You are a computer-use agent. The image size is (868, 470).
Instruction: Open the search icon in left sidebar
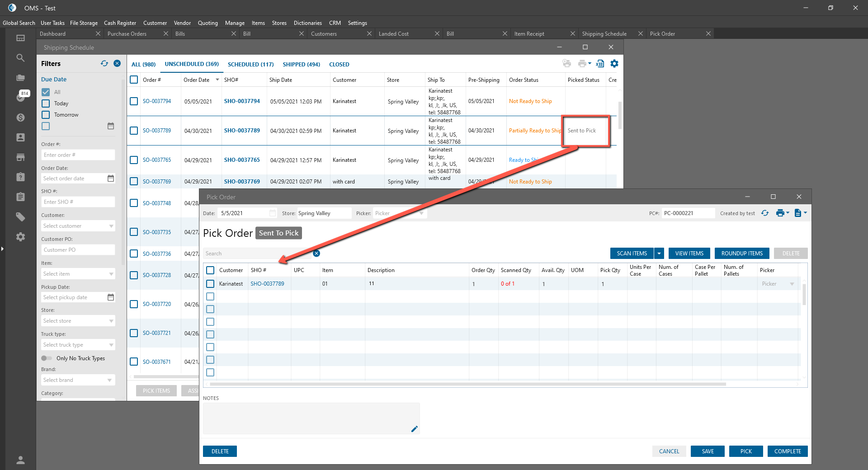(20, 58)
